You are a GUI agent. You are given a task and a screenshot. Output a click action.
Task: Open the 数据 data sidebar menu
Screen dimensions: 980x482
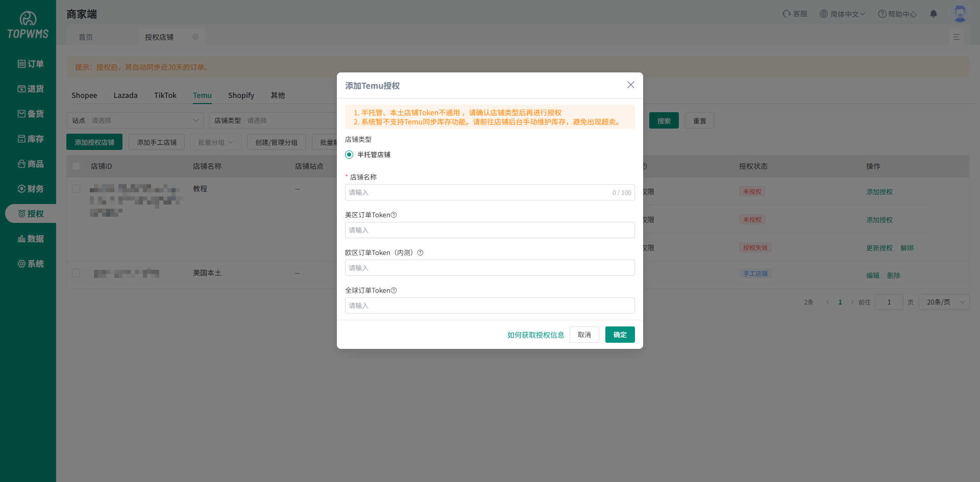[x=31, y=239]
